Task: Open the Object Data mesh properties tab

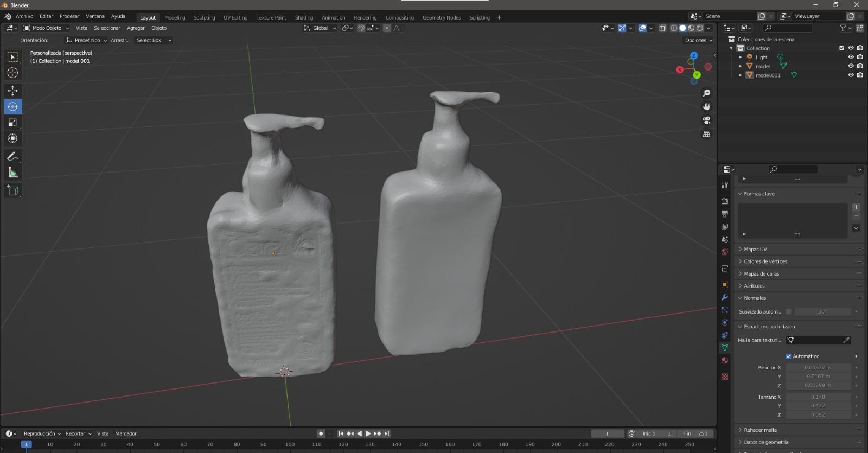Action: click(x=725, y=348)
